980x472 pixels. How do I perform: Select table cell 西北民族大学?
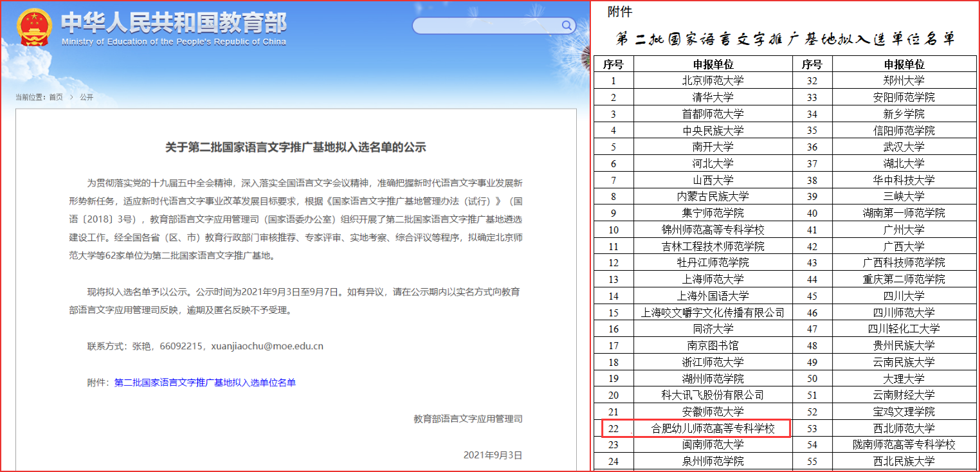coord(904,461)
